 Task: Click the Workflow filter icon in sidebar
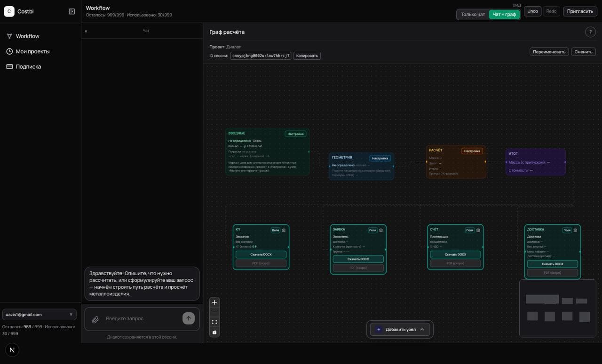(x=9, y=36)
